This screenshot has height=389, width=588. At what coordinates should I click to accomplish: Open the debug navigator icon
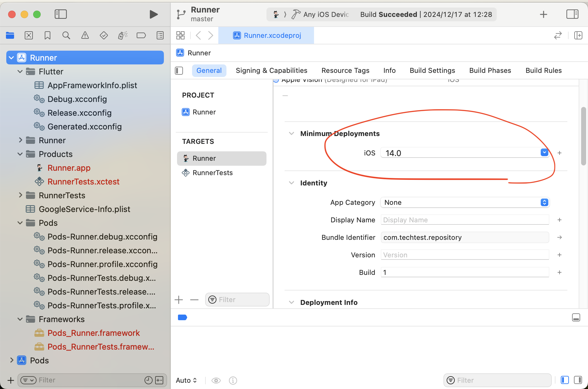[123, 35]
